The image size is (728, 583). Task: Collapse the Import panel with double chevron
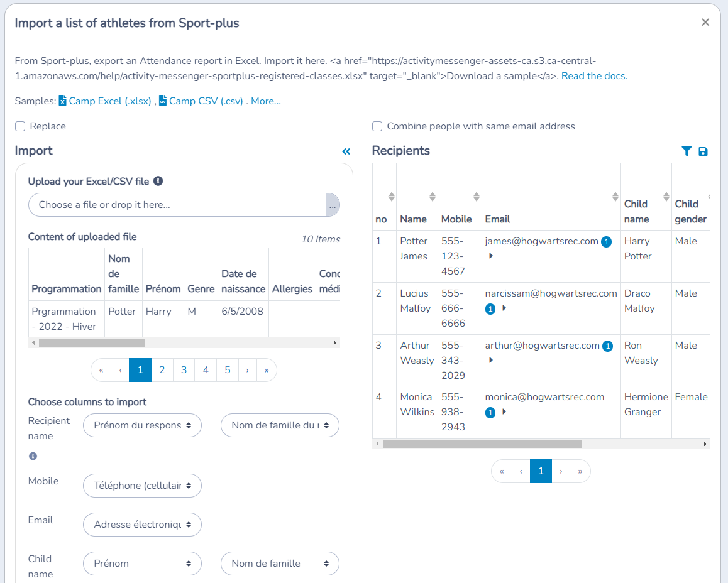pyautogui.click(x=346, y=151)
